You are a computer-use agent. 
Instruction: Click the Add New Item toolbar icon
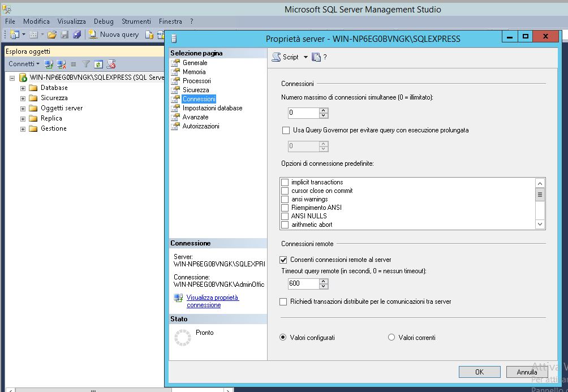(33, 35)
